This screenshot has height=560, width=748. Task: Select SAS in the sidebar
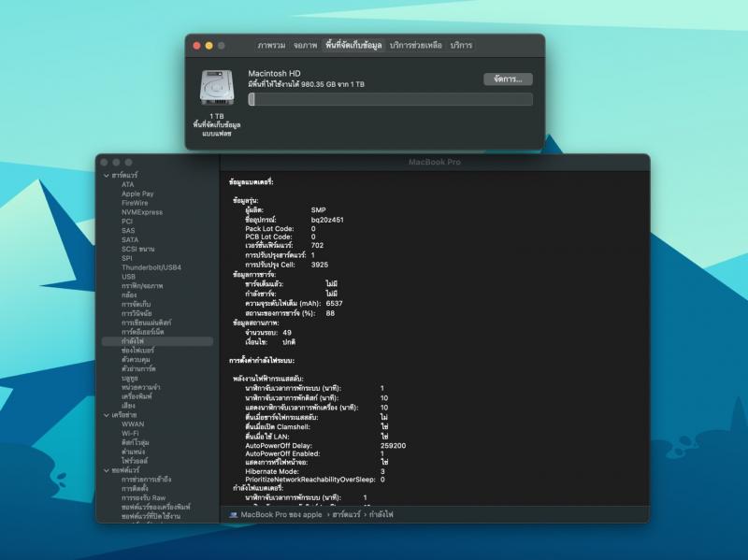[x=128, y=230]
